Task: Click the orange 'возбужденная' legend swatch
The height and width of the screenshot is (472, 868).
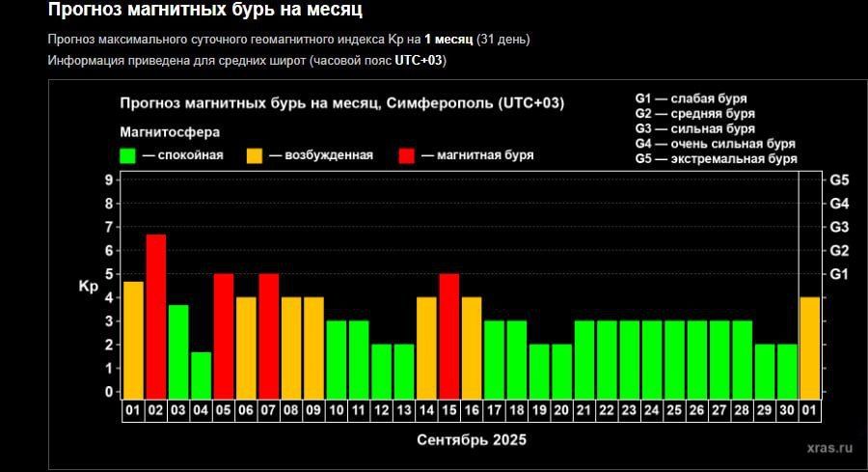Action: pos(255,155)
